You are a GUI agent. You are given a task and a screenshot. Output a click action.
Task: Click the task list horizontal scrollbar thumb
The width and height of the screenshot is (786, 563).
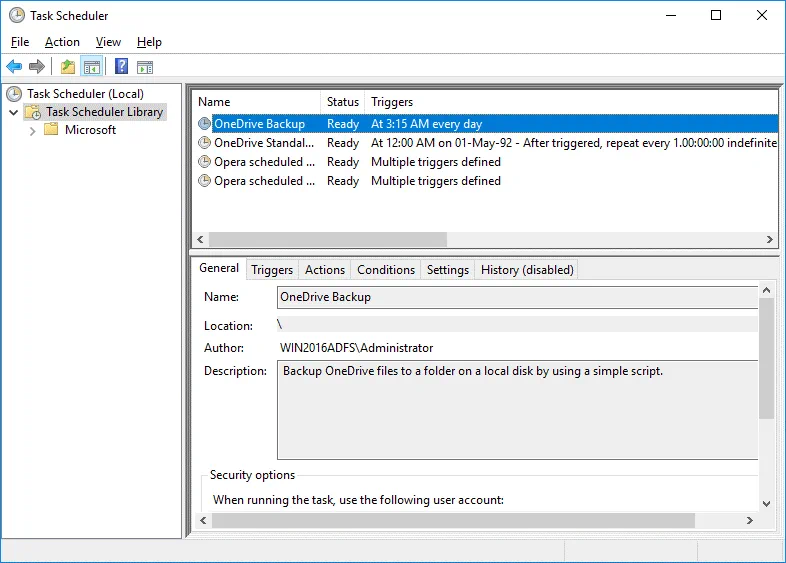click(x=328, y=240)
